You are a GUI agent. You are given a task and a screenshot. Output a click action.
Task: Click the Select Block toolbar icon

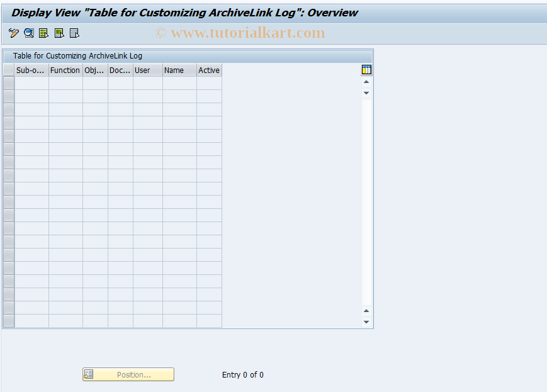pyautogui.click(x=59, y=33)
